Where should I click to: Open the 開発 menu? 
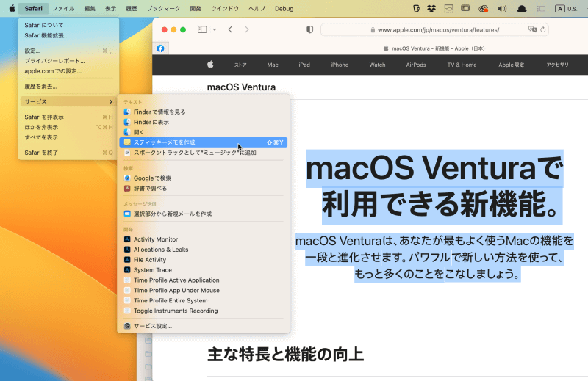click(196, 8)
